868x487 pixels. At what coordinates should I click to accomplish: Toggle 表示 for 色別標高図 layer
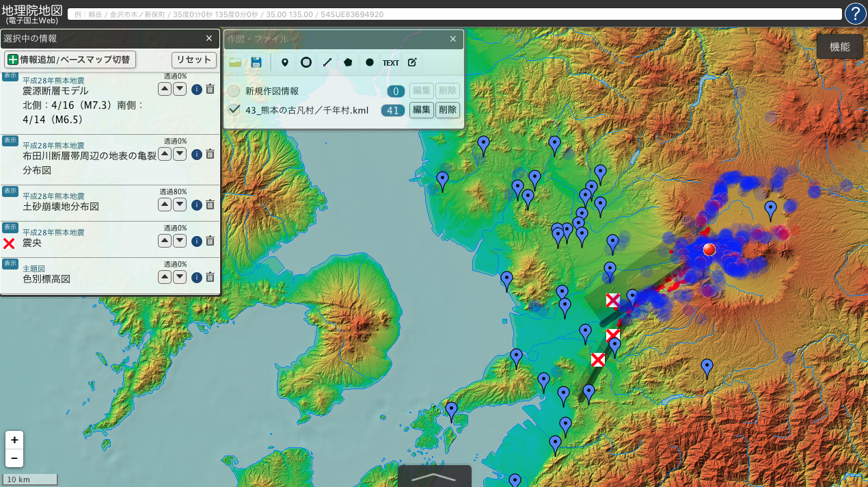click(x=10, y=263)
